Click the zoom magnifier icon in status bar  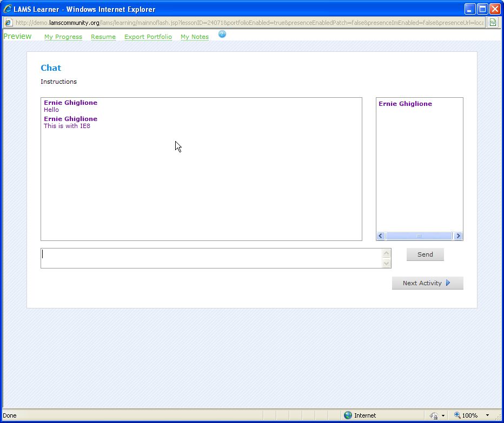[x=457, y=415]
